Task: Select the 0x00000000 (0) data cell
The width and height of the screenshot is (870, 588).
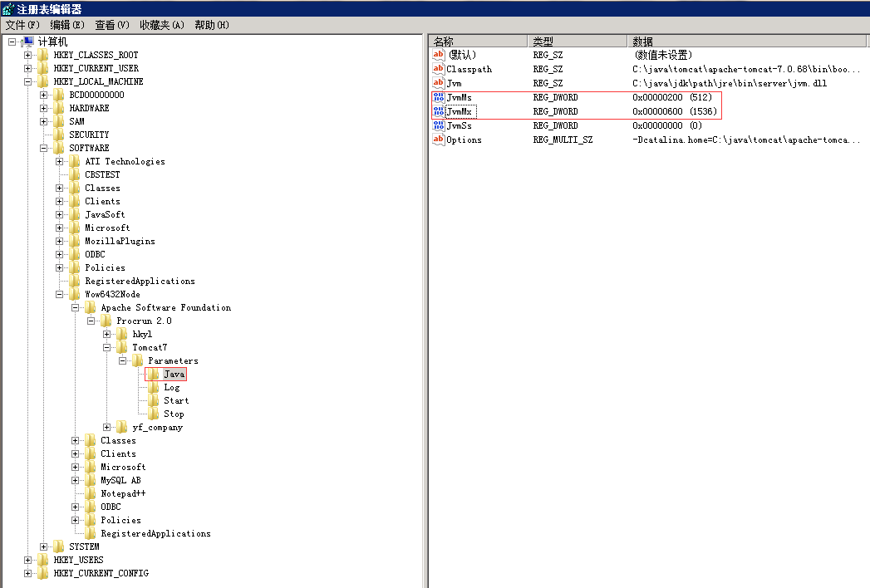Action: (x=667, y=126)
